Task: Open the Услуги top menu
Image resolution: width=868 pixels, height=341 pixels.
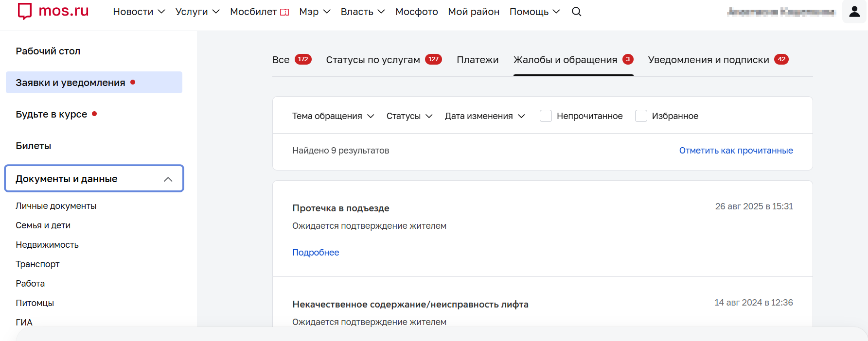Action: coord(197,12)
